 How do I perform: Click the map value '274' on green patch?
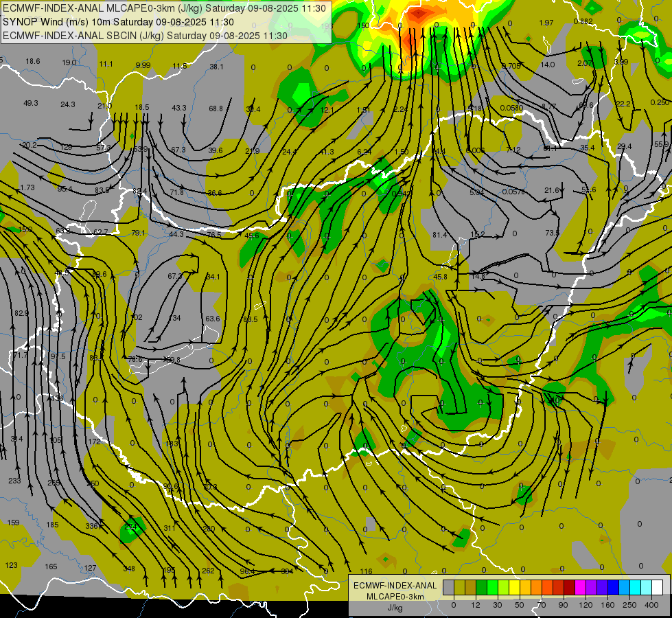coord(130,527)
